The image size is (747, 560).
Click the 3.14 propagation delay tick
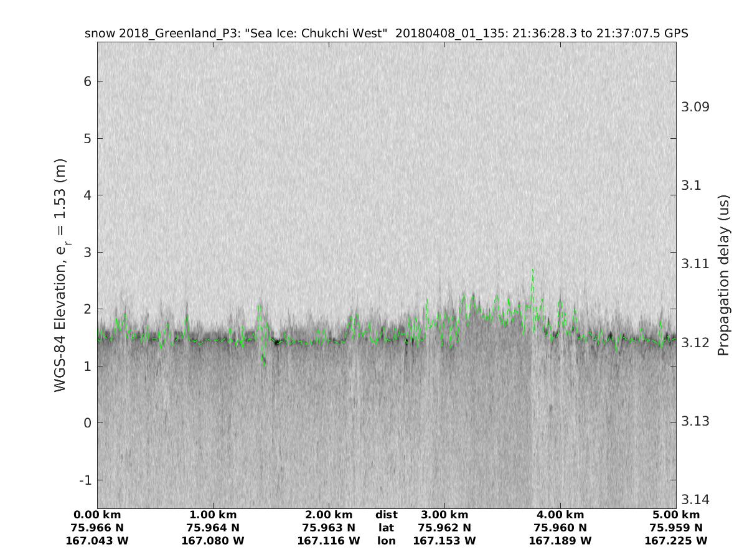tap(695, 500)
